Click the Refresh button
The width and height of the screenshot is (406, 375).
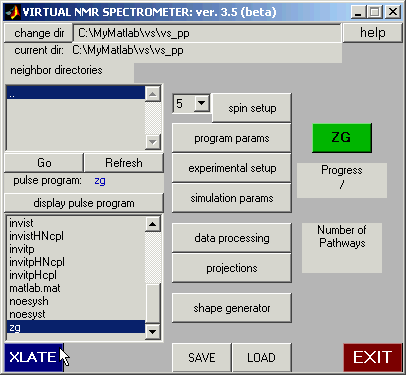point(124,163)
